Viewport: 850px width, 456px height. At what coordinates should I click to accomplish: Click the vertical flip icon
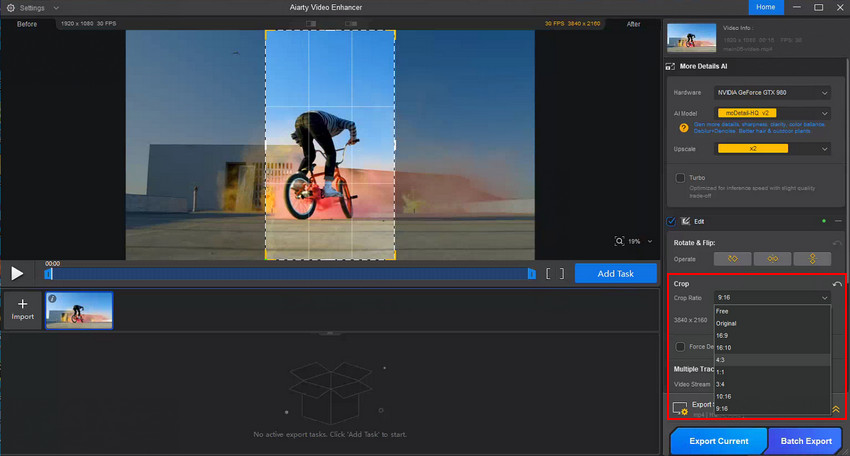812,259
